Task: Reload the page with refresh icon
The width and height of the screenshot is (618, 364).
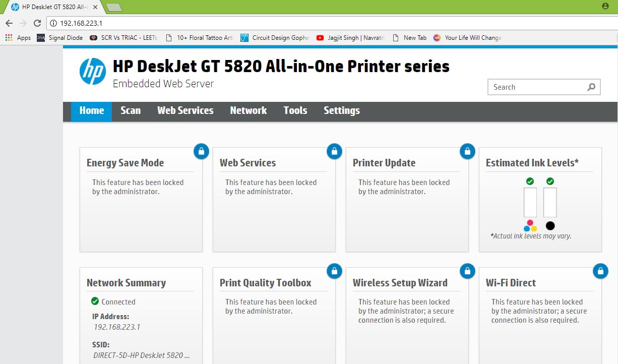Action: [37, 23]
